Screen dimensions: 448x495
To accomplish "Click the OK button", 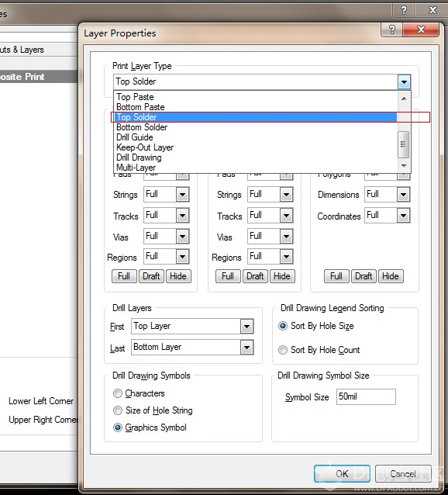I will (342, 473).
